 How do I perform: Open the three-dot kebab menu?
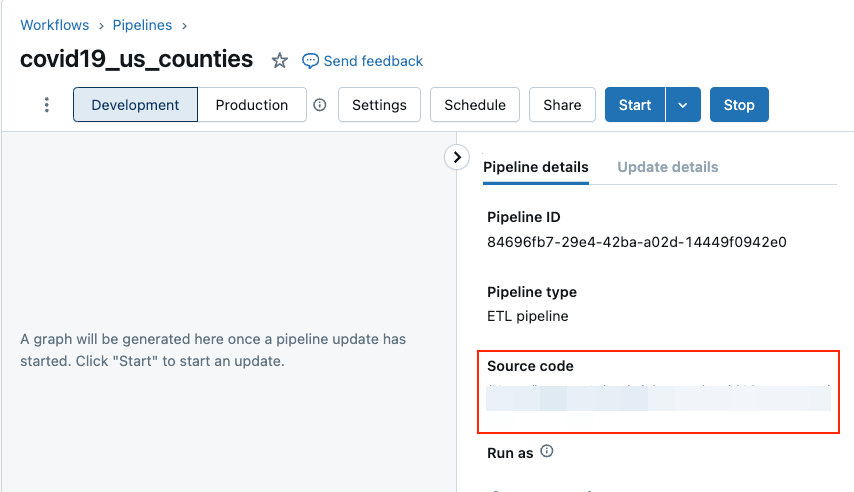coord(47,105)
